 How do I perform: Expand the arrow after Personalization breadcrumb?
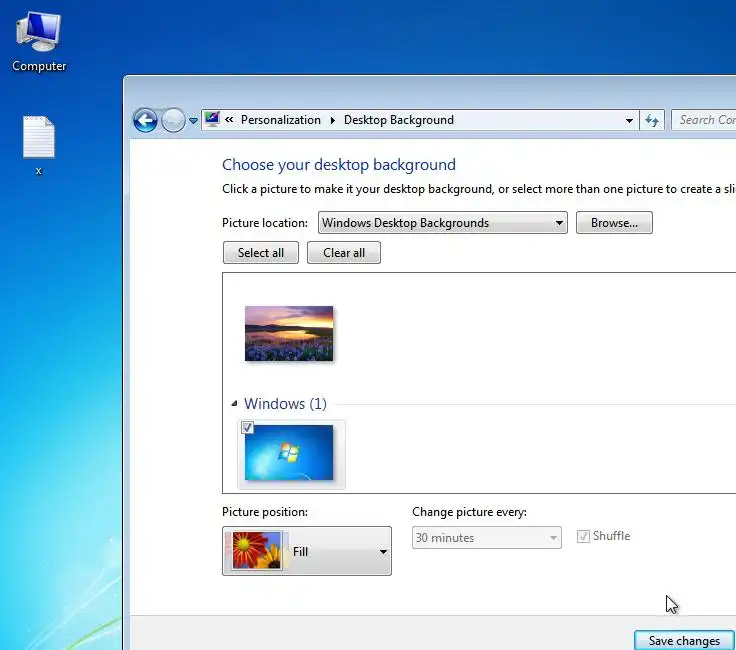click(x=332, y=120)
